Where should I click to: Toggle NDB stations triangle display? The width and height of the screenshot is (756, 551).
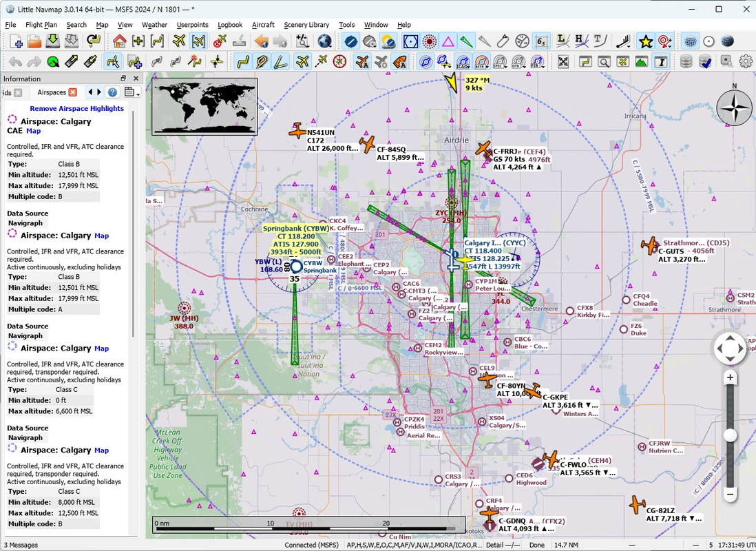point(448,41)
